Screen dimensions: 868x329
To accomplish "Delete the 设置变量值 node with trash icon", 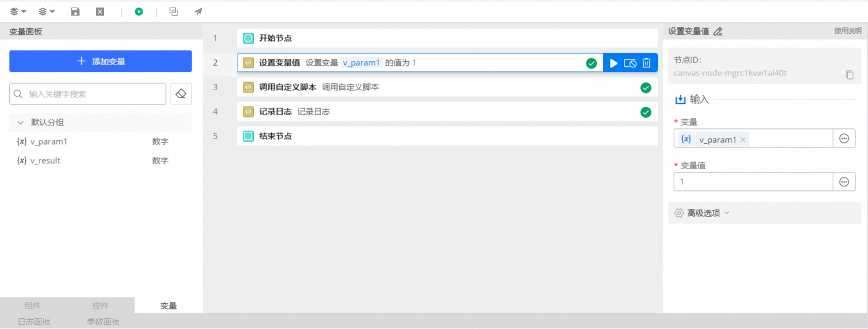I will pyautogui.click(x=646, y=63).
